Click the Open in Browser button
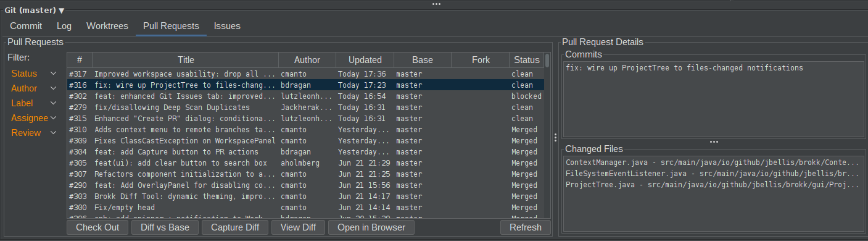Screen dimensions: 868x241 tap(371, 227)
